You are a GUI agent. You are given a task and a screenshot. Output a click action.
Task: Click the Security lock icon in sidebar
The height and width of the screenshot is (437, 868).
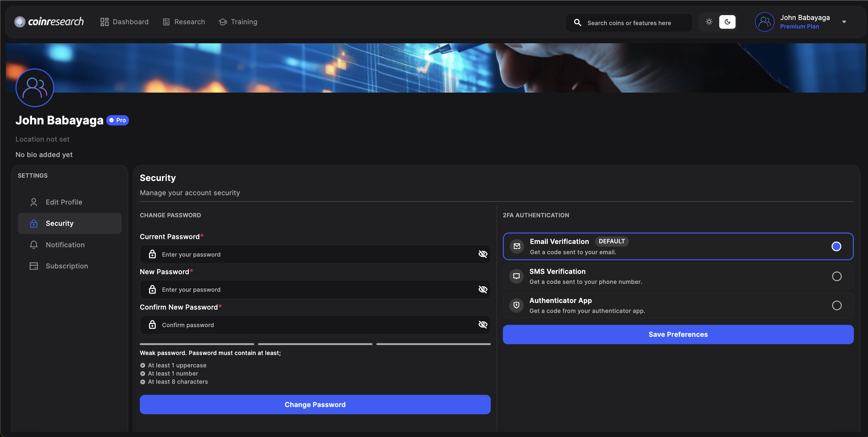(x=34, y=223)
